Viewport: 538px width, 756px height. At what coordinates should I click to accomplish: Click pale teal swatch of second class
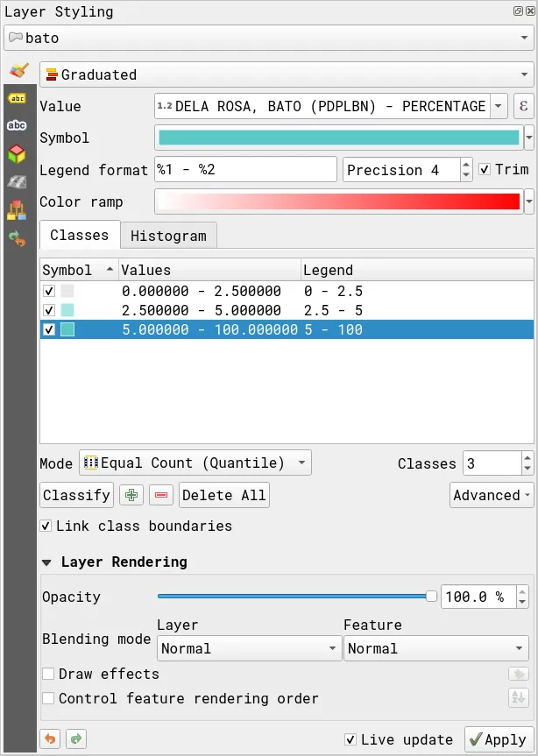tap(67, 310)
